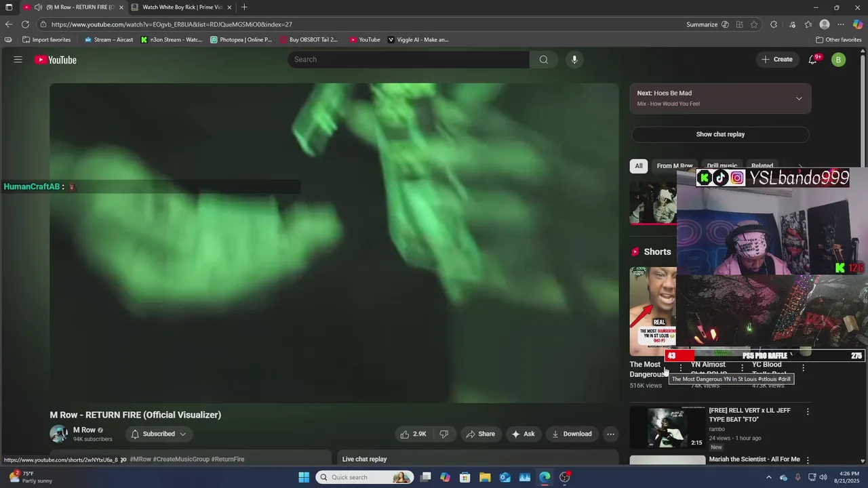The width and height of the screenshot is (868, 488).
Task: Click the Create button
Action: click(776, 60)
